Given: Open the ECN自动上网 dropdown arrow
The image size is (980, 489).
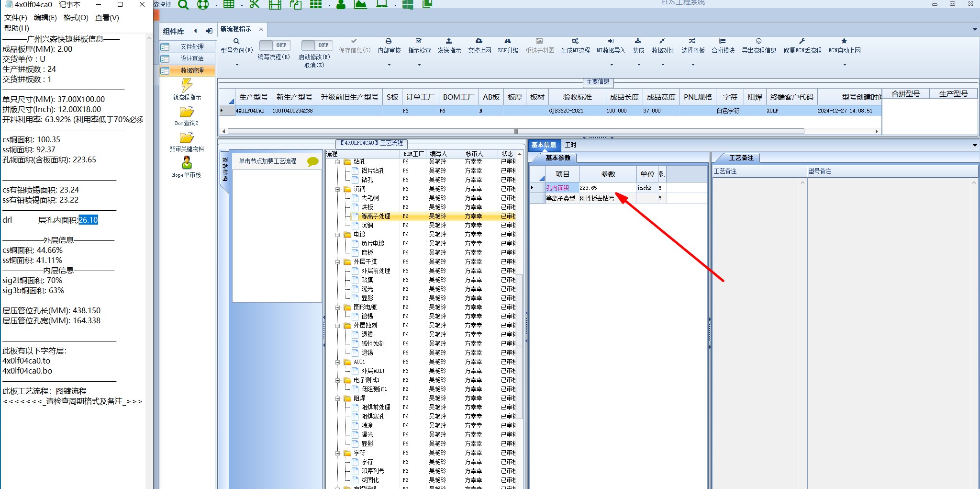Looking at the screenshot, I should coord(844,65).
